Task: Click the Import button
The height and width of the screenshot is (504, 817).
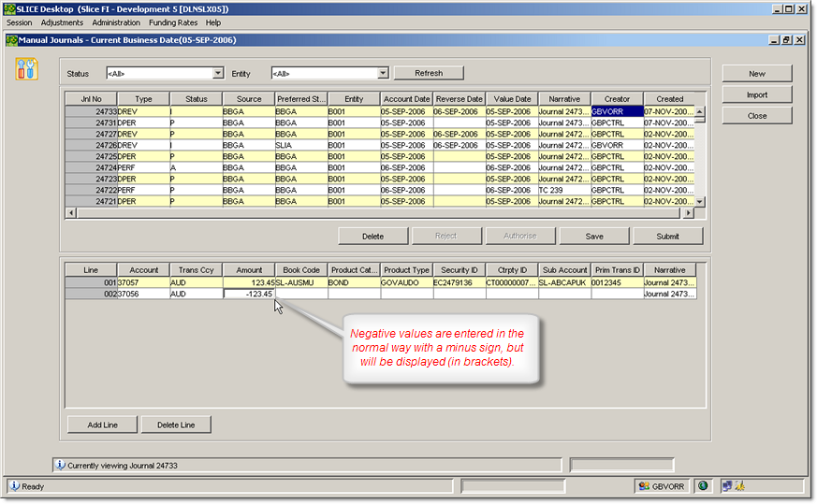Action: (x=756, y=94)
